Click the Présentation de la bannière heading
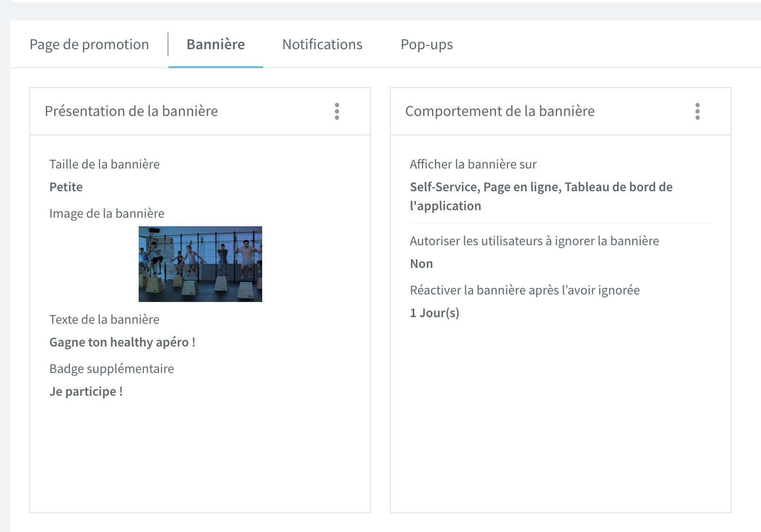The image size is (761, 532). click(132, 111)
